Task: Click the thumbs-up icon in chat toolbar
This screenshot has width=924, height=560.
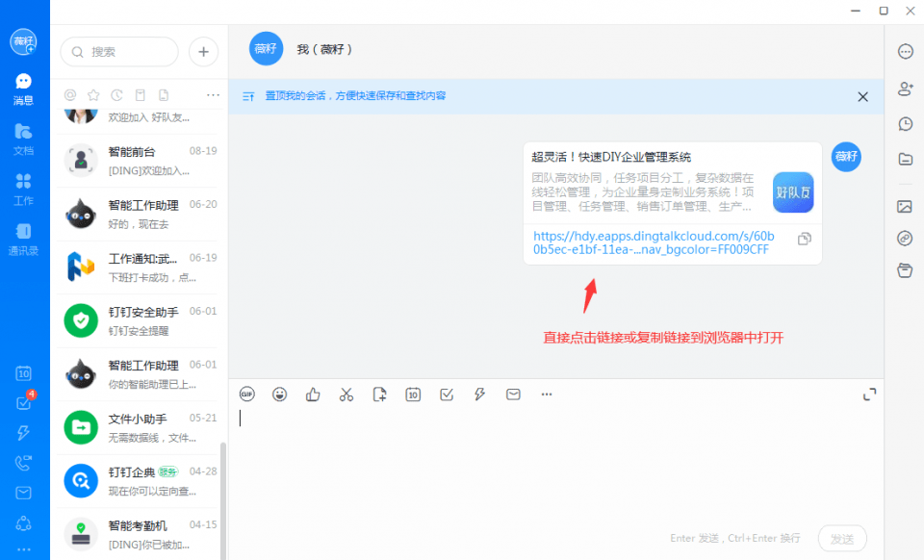Action: (313, 395)
